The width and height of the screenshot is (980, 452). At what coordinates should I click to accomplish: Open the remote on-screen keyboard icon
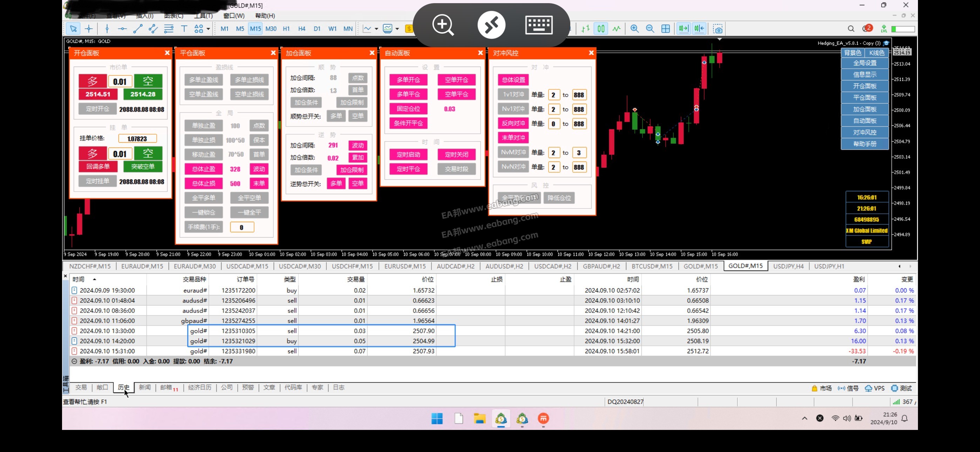(x=539, y=25)
